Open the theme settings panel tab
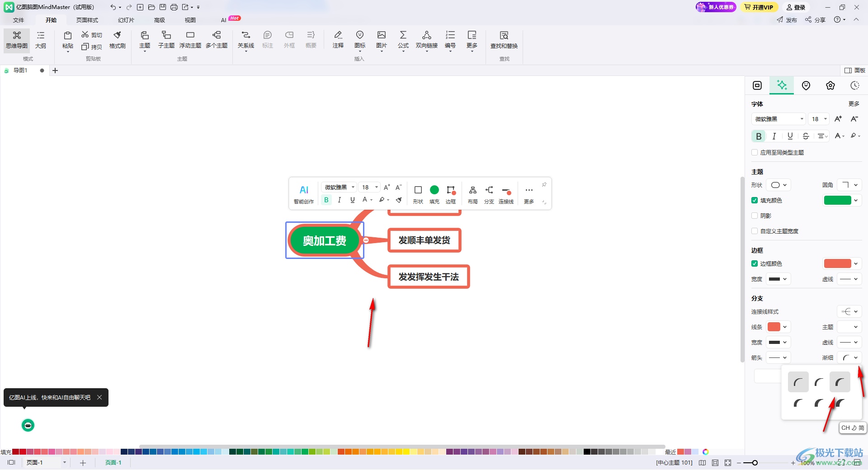868x470 pixels. tap(830, 85)
